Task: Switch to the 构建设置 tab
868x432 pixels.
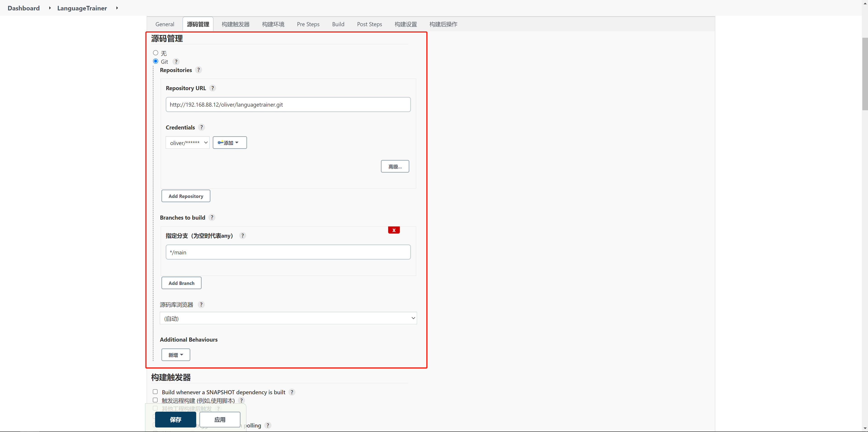Action: pos(406,24)
